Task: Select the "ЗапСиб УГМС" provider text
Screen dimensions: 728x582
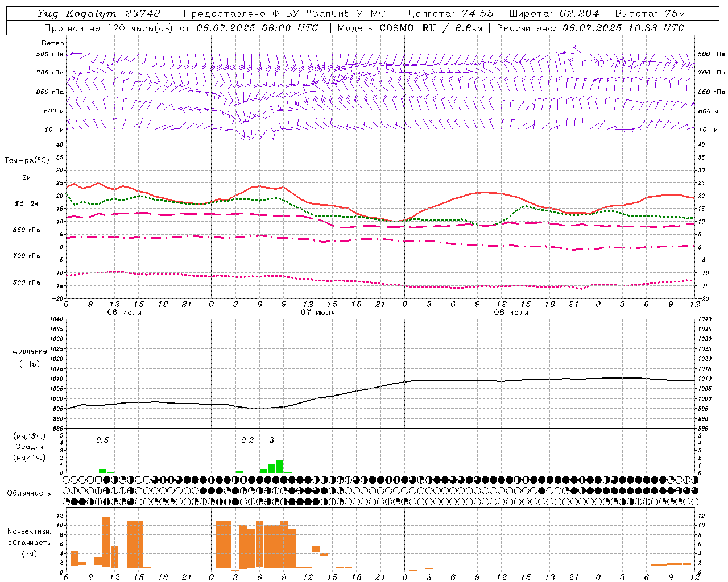Action: (348, 14)
